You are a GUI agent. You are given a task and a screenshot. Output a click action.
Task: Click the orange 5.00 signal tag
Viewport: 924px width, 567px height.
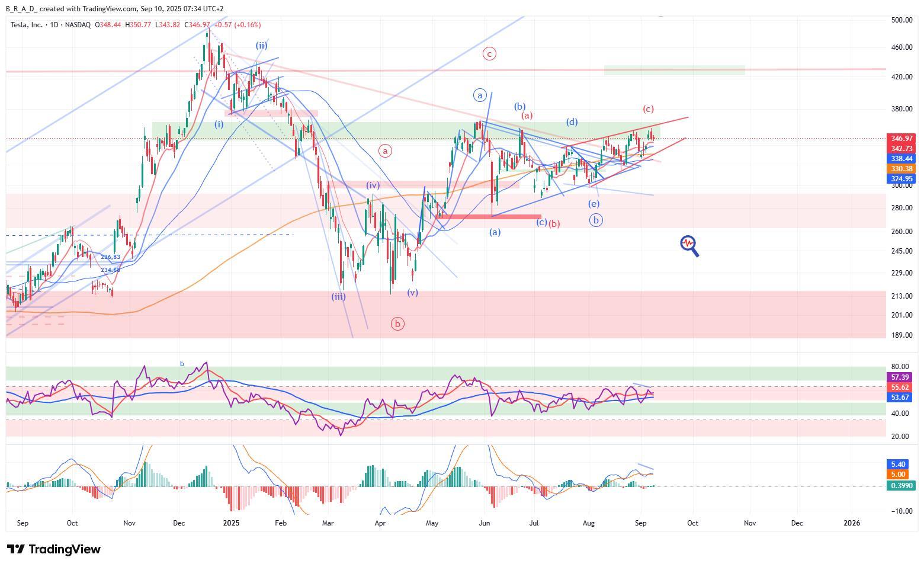click(898, 475)
